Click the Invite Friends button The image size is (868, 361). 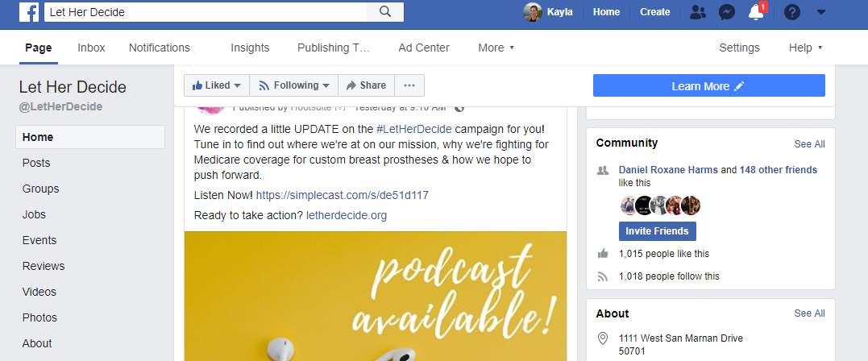pos(657,231)
